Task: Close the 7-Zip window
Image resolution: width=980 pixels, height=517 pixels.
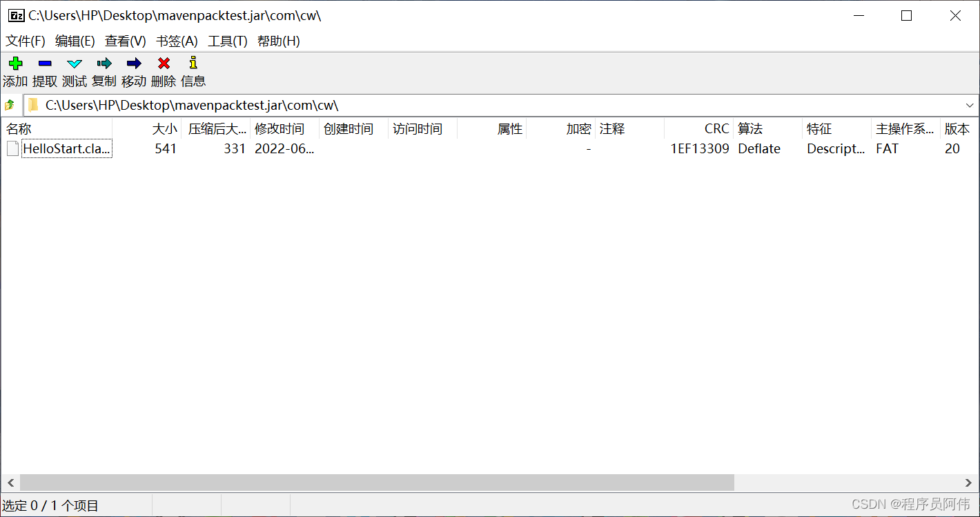Action: coord(955,16)
